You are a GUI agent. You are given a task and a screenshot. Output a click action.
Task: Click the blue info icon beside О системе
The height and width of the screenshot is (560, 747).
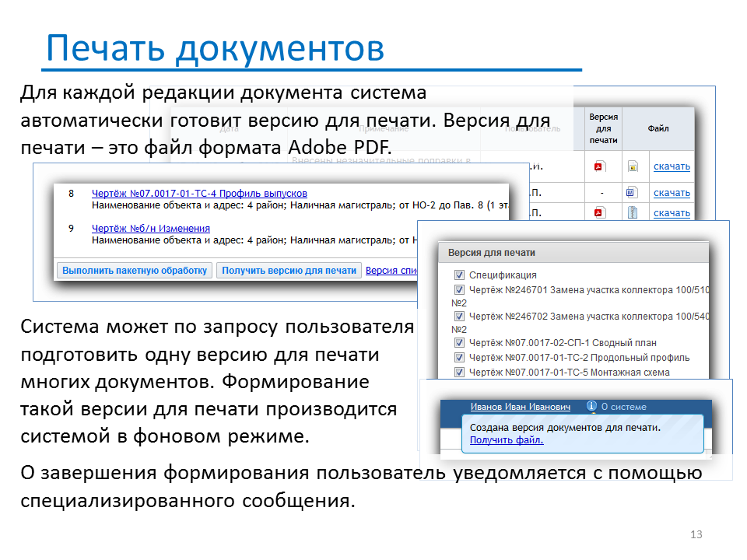point(591,406)
